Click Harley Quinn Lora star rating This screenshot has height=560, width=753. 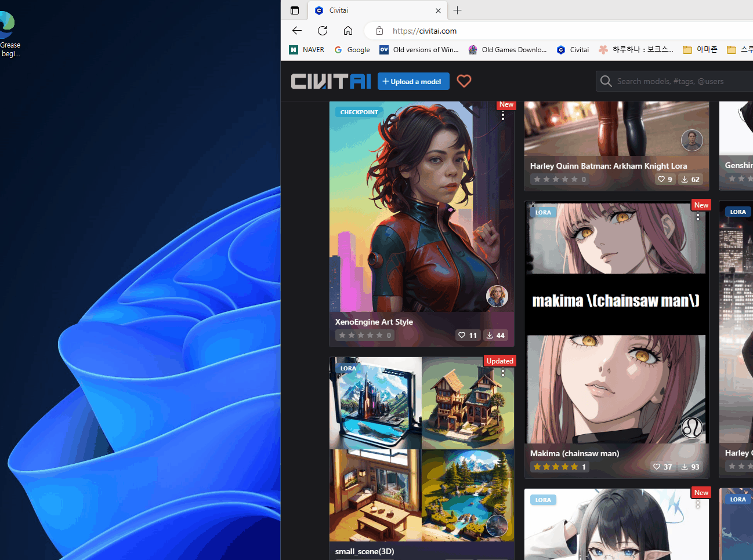(x=560, y=179)
